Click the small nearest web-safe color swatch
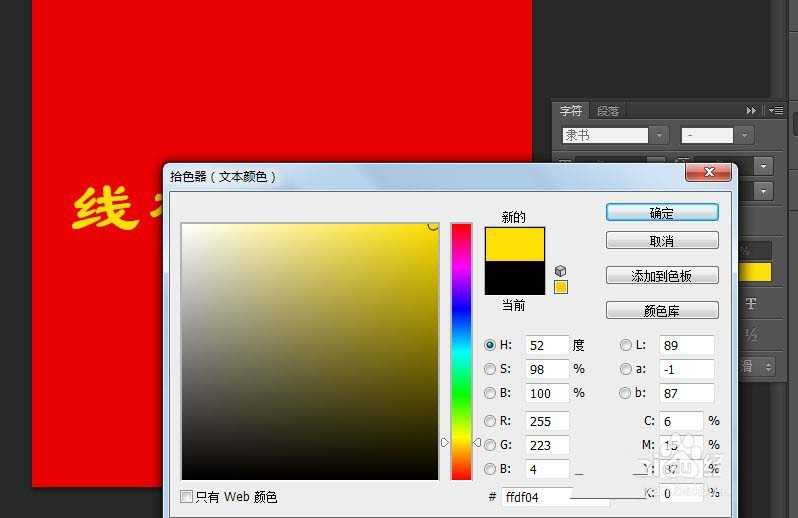798x518 pixels. 561,287
